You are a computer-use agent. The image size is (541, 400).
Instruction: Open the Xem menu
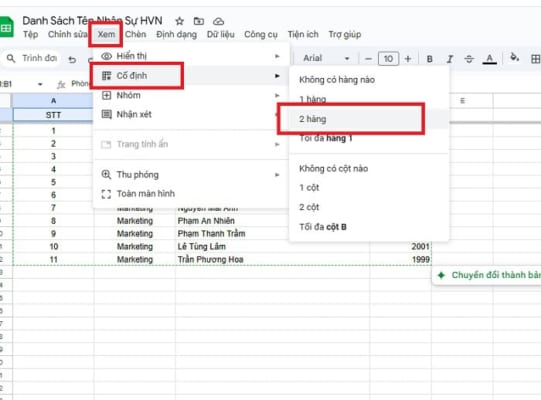click(x=106, y=34)
